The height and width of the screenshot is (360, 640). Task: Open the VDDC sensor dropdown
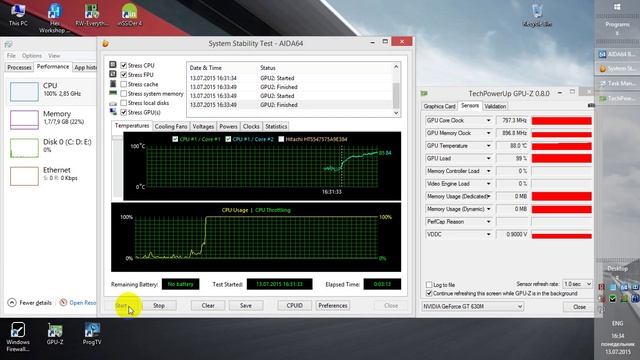[488, 234]
